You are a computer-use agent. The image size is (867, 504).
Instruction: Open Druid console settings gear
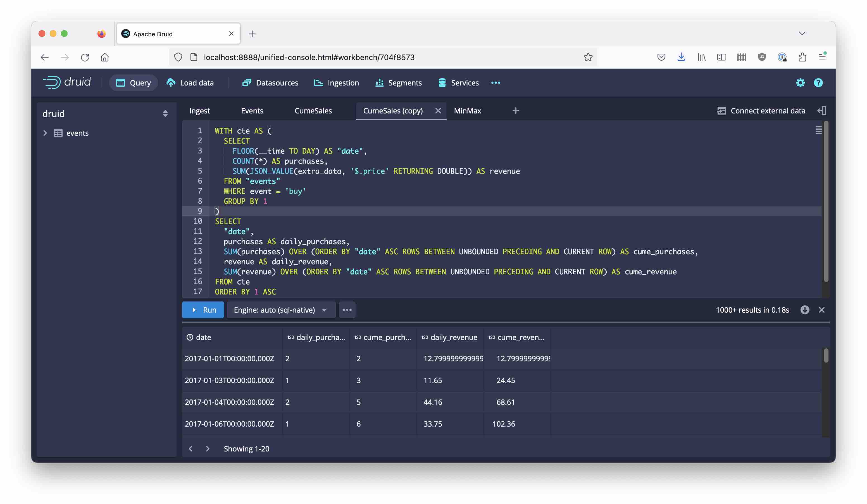[x=801, y=83]
